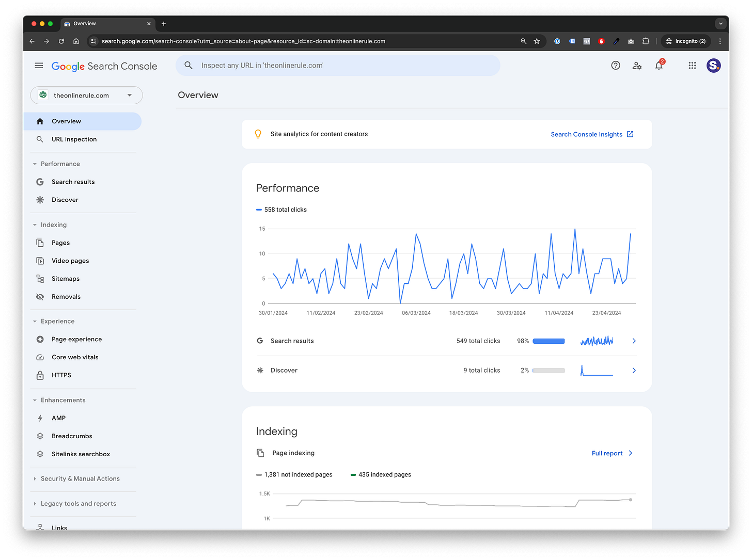Click the URL inspection magnifier icon
Image resolution: width=752 pixels, height=560 pixels.
(40, 139)
